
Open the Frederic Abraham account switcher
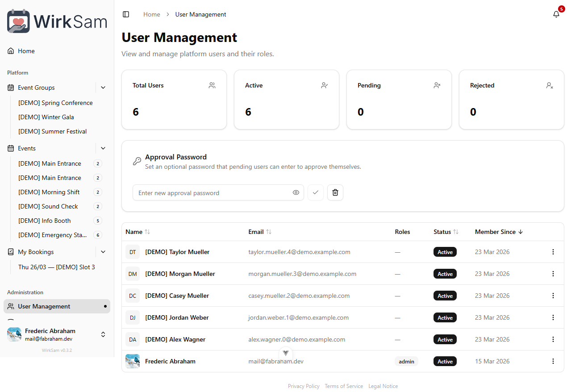point(57,334)
